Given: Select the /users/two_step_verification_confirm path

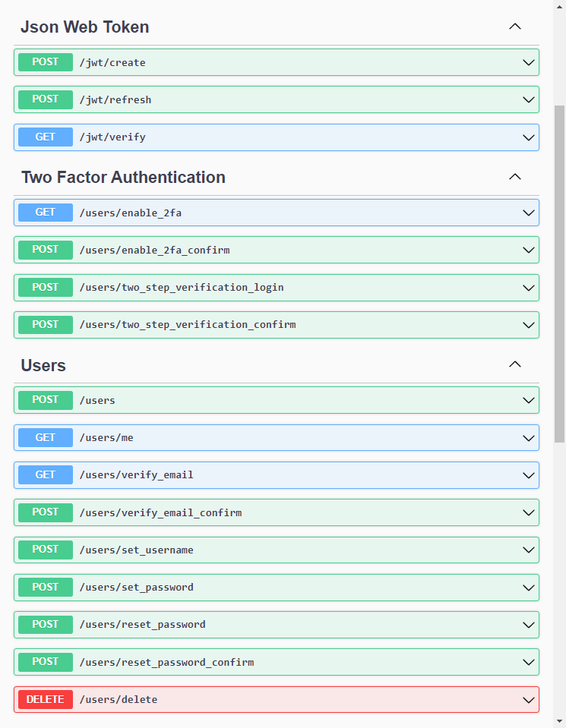Looking at the screenshot, I should pos(187,325).
